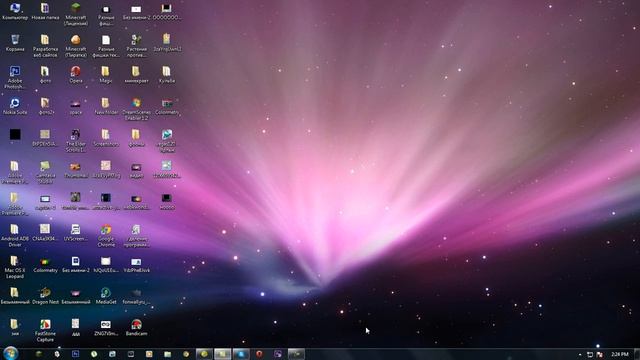Select the Удаление программ shortcut
Image resolution: width=640 pixels, height=360 pixels.
coord(136,236)
